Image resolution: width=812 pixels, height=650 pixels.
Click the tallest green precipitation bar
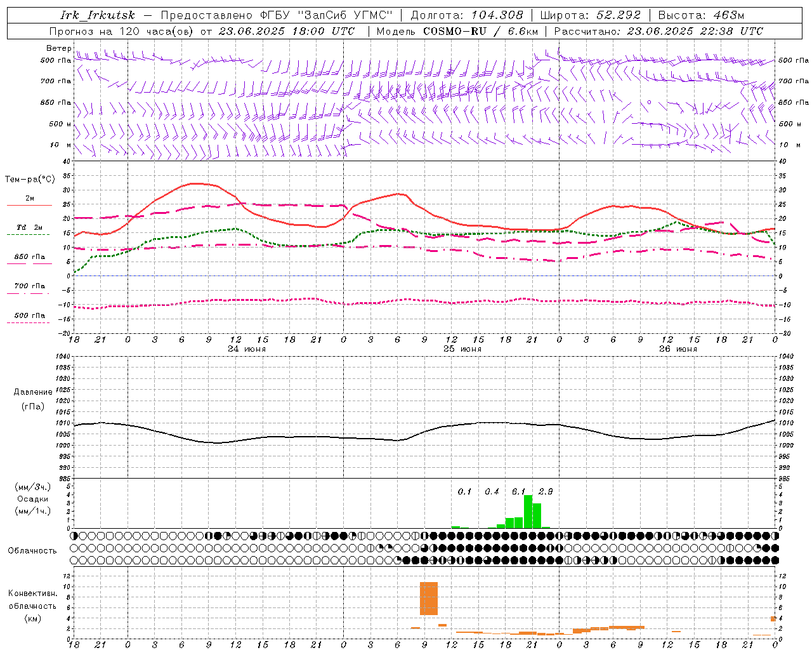528,512
